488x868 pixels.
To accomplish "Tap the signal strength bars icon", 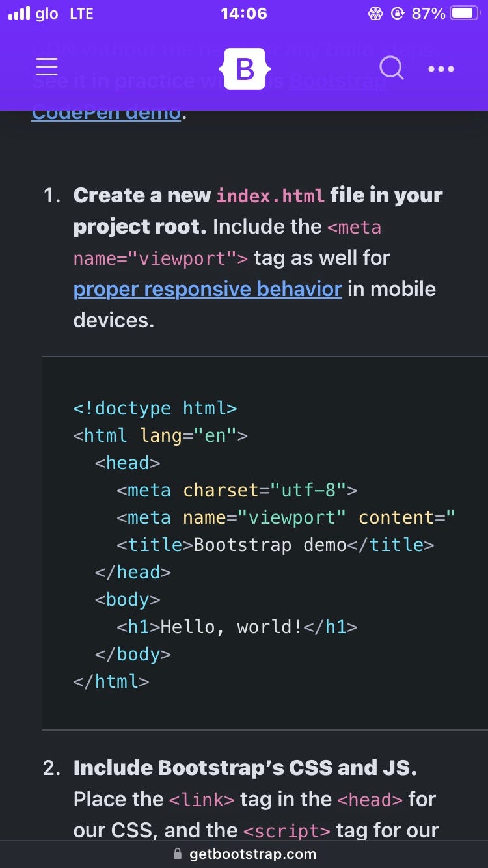I will 20,13.
